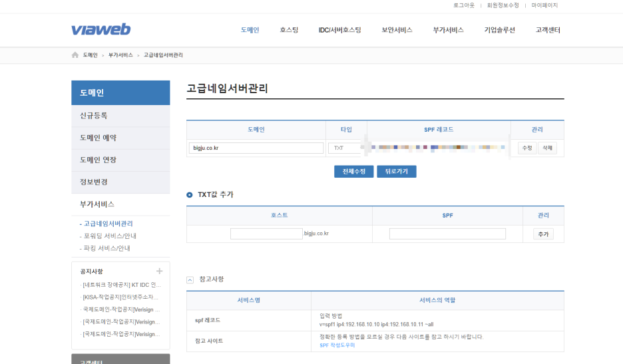The width and height of the screenshot is (623, 364).
Task: Open 포워딩 서비스/안내 submenu
Action: click(110, 236)
